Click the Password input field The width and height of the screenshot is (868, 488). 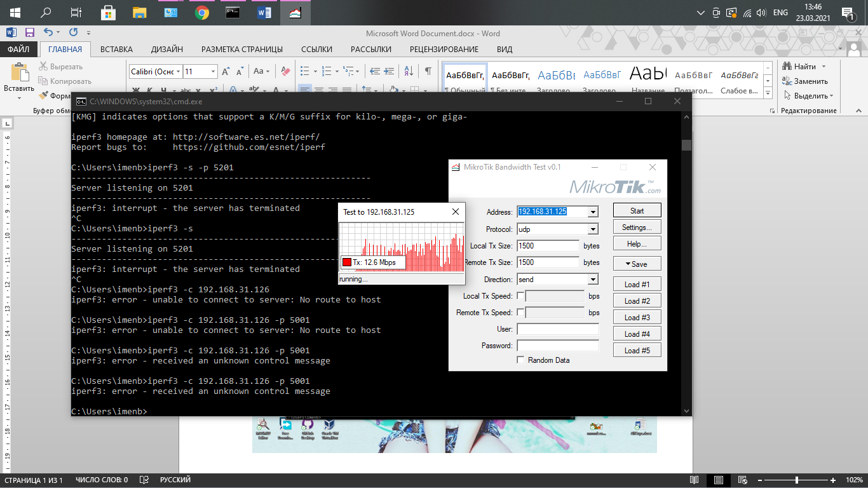point(557,346)
